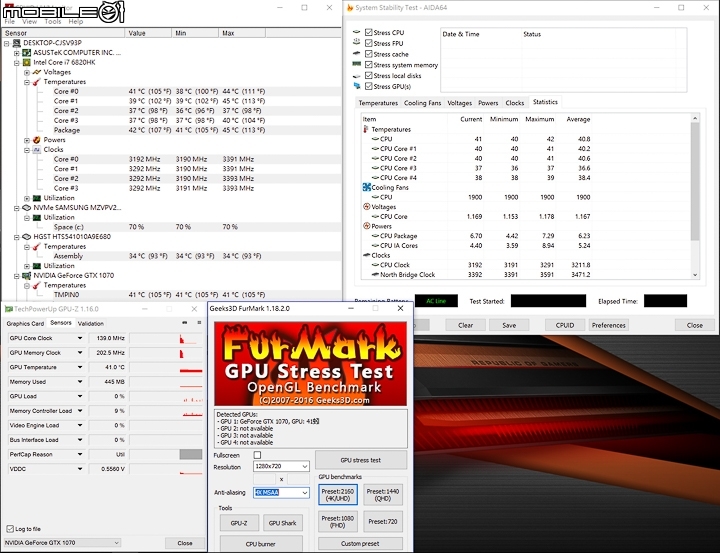The height and width of the screenshot is (553, 720).
Task: Open the View menu in HWMonitor
Action: [29, 22]
